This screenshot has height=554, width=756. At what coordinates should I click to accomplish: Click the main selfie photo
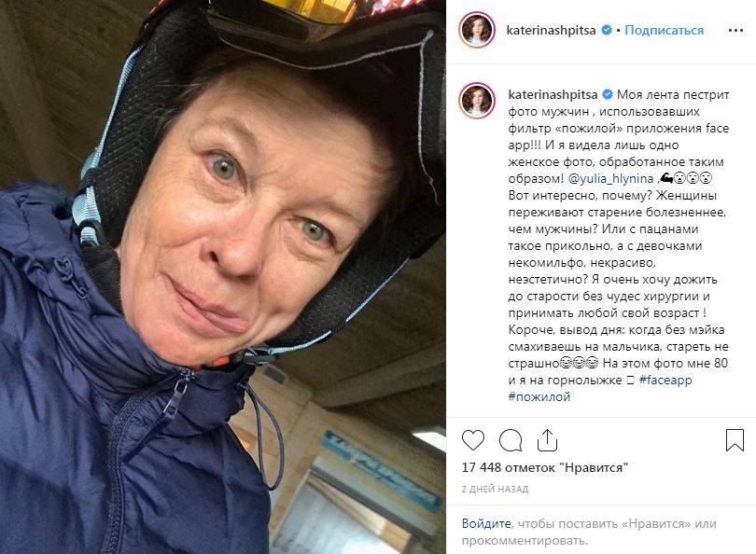coord(223,277)
